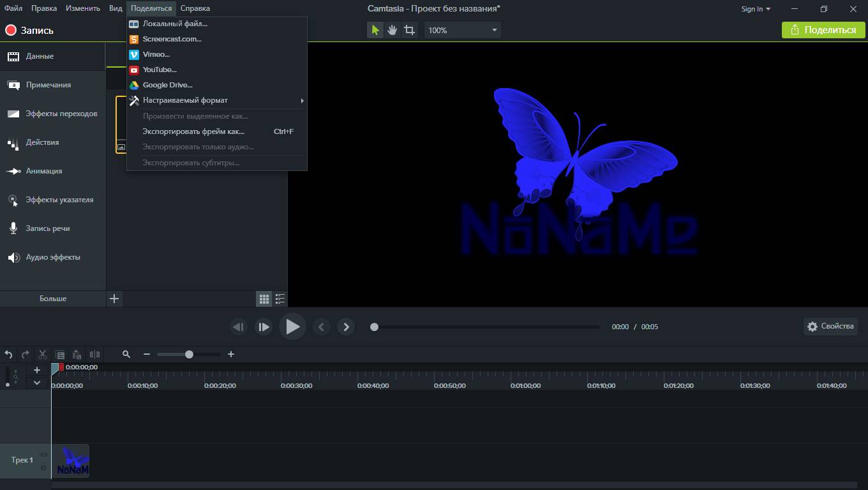Click the Copy icon in timeline toolbar
The width and height of the screenshot is (868, 490).
click(60, 355)
